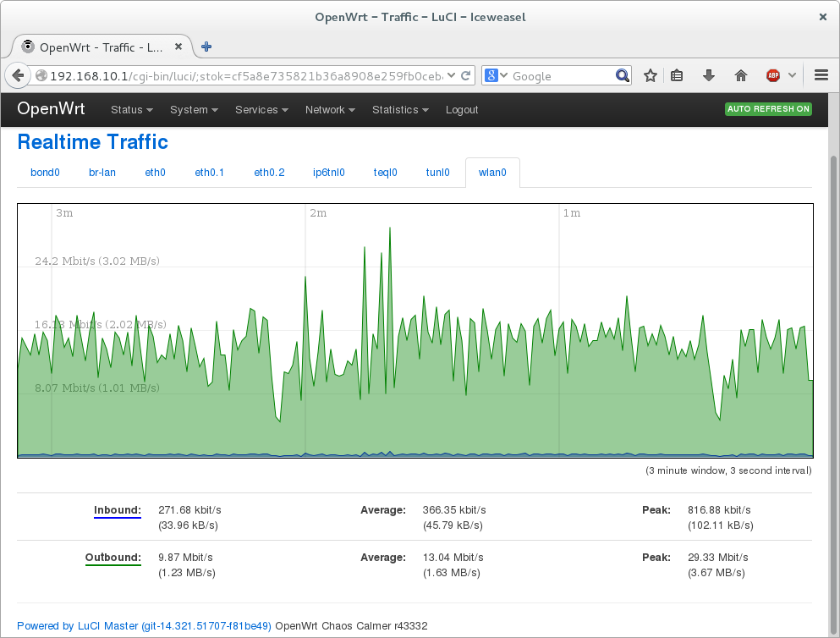Expand the System menu
The width and height of the screenshot is (840, 638).
194,110
